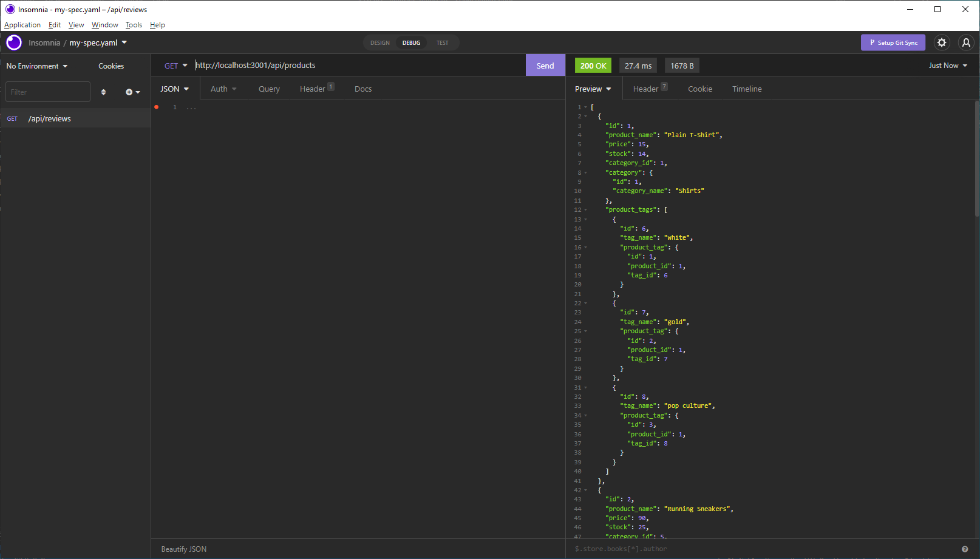Screen dimensions: 980x559
Task: Click the "Shirts" category_name value
Action: (689, 191)
